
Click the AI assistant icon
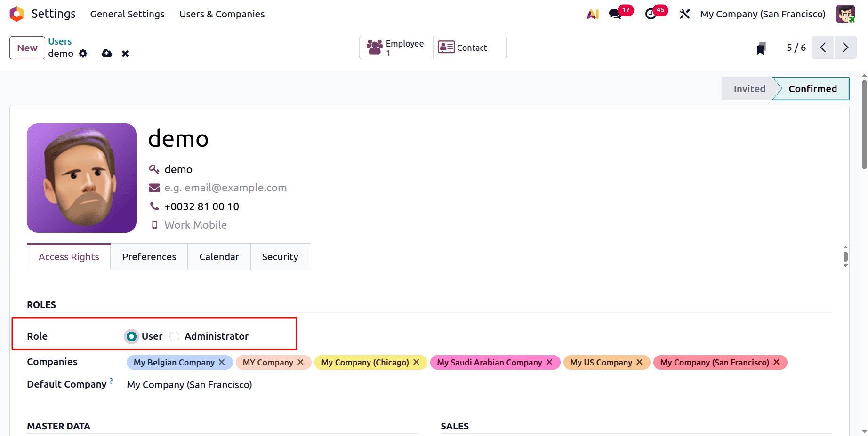tap(592, 14)
